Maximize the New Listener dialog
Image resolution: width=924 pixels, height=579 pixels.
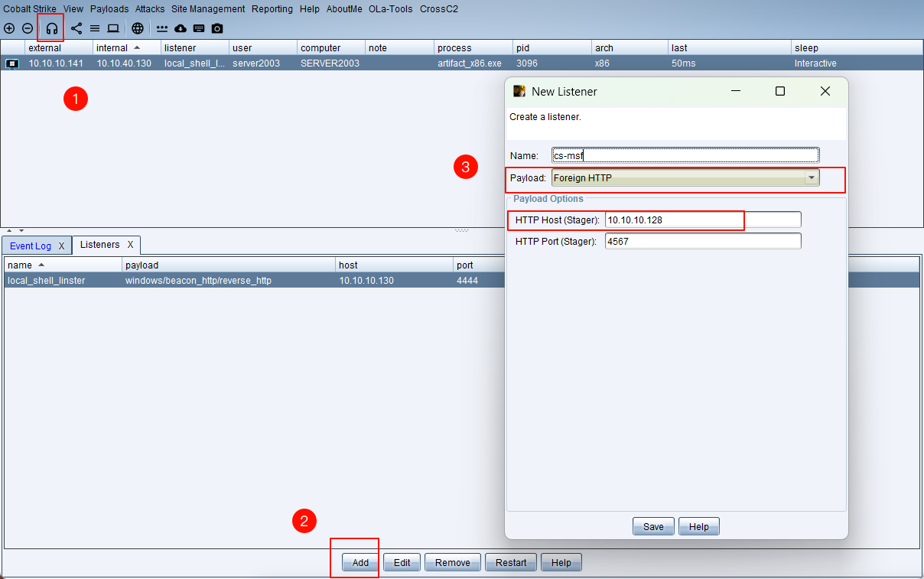(x=780, y=91)
